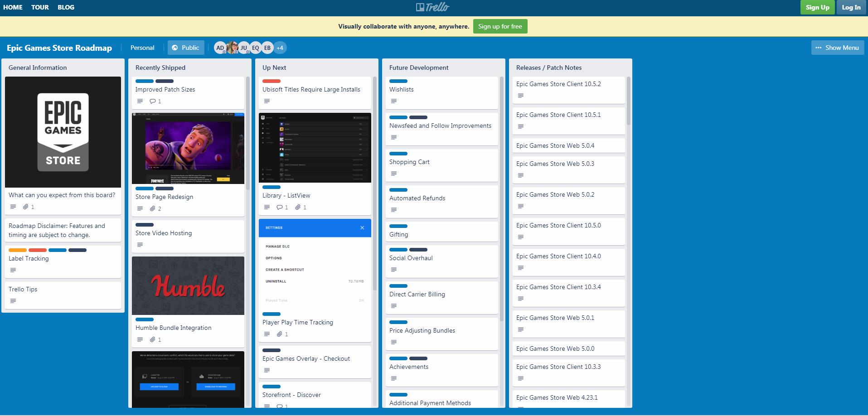Screen dimensions: 868x416
Task: Click the Trello logo in header
Action: tap(432, 7)
